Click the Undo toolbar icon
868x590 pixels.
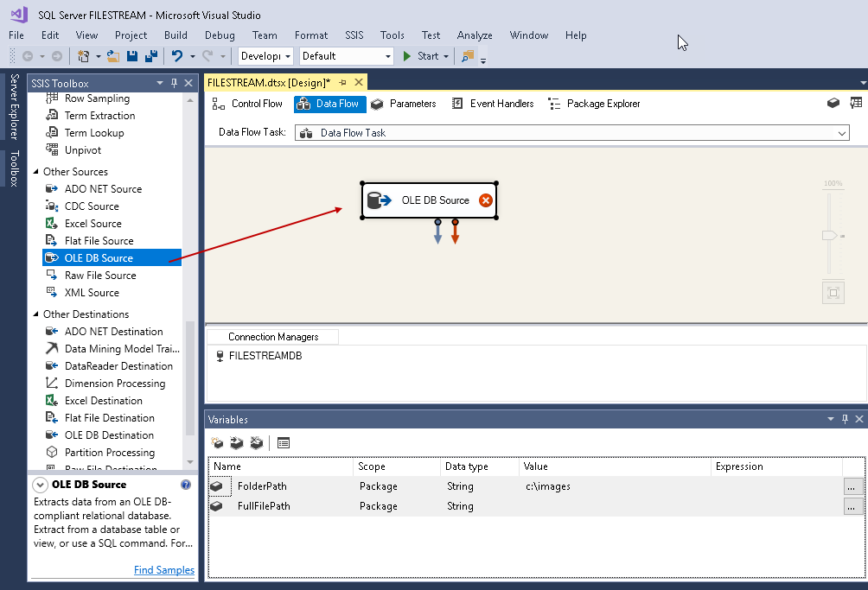[x=177, y=56]
